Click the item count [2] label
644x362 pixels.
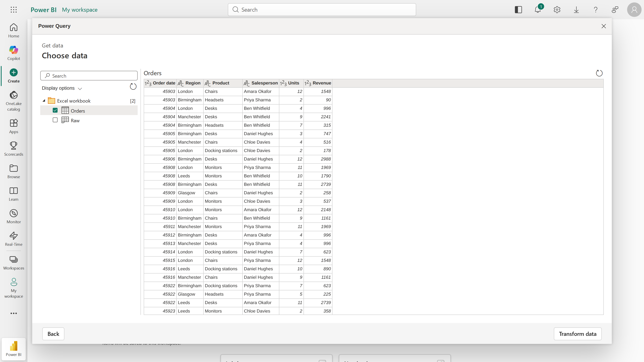tap(133, 101)
